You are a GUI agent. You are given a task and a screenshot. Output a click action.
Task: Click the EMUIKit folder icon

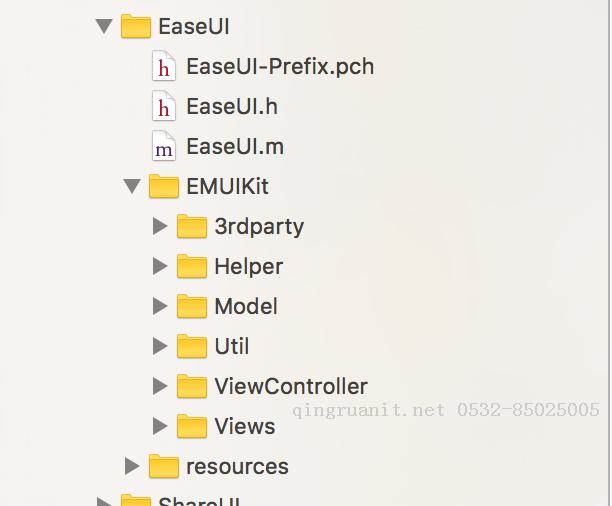[164, 186]
